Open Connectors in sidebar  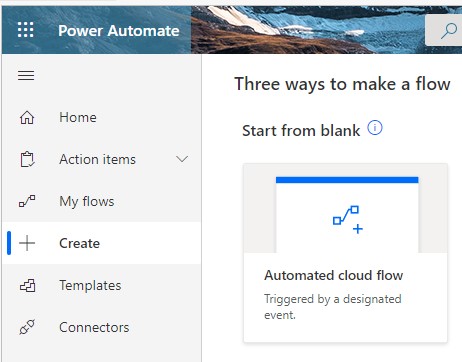(102, 327)
